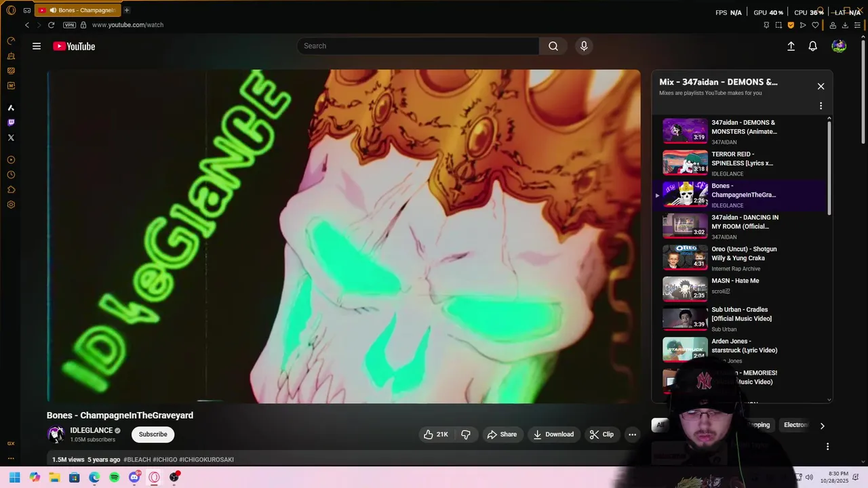This screenshot has height=488, width=868.
Task: Open the browser downloads icon
Action: point(845,25)
